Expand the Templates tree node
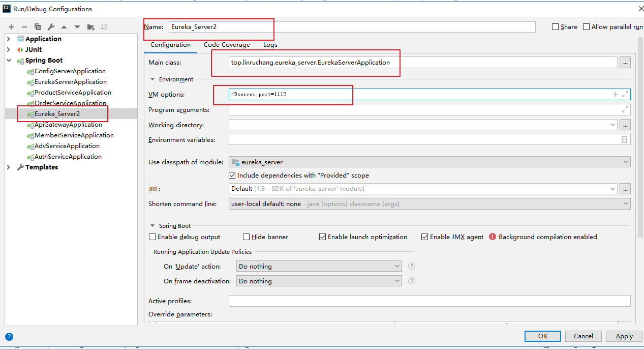 coord(9,167)
